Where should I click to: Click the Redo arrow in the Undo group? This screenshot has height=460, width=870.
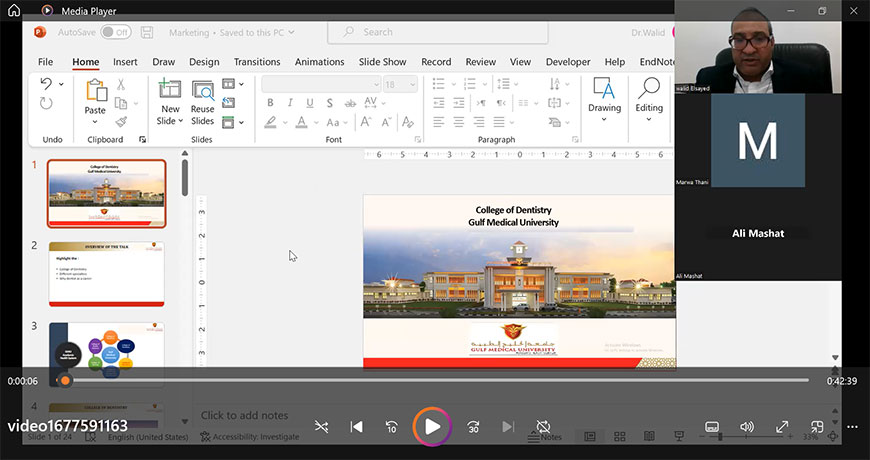point(46,103)
